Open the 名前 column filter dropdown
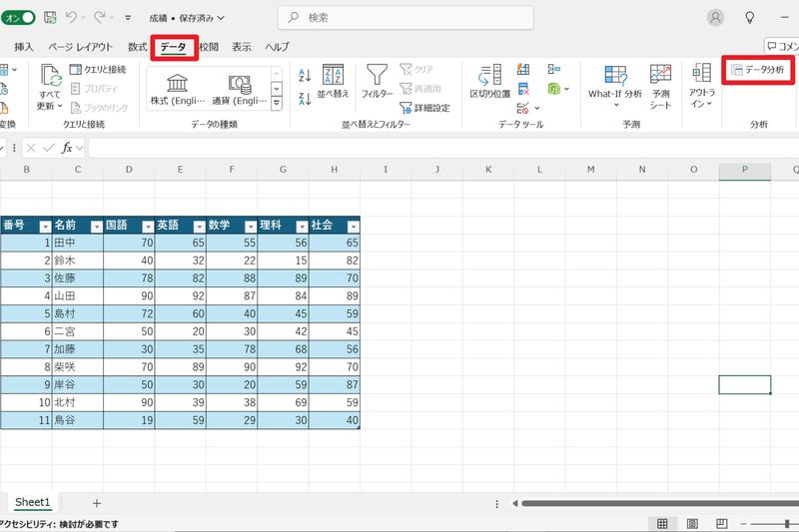The image size is (799, 532). click(x=96, y=227)
